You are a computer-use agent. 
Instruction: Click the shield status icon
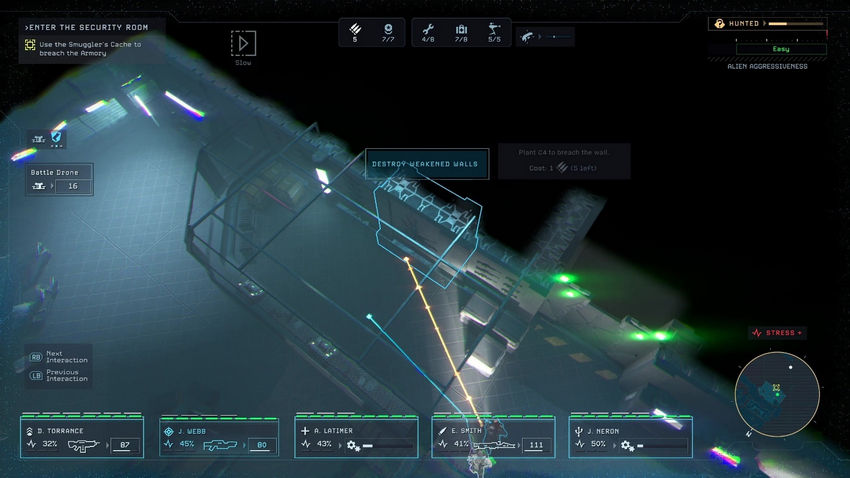tap(56, 137)
